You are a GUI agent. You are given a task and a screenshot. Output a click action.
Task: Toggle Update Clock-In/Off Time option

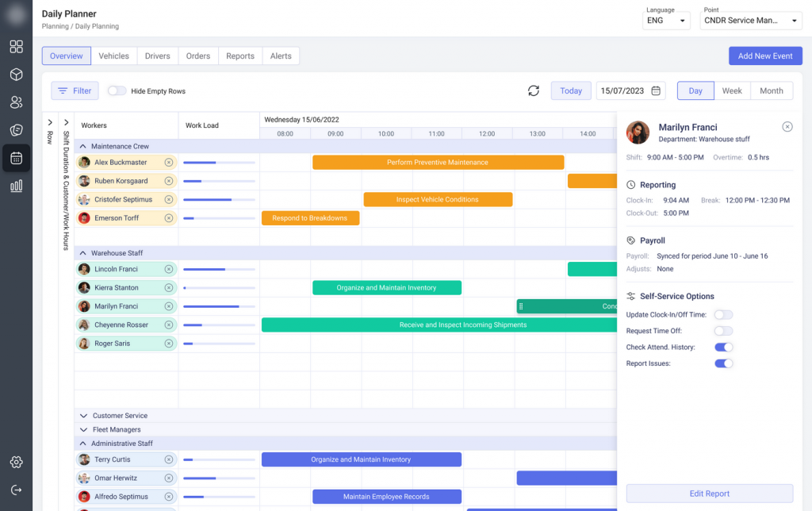pyautogui.click(x=723, y=314)
